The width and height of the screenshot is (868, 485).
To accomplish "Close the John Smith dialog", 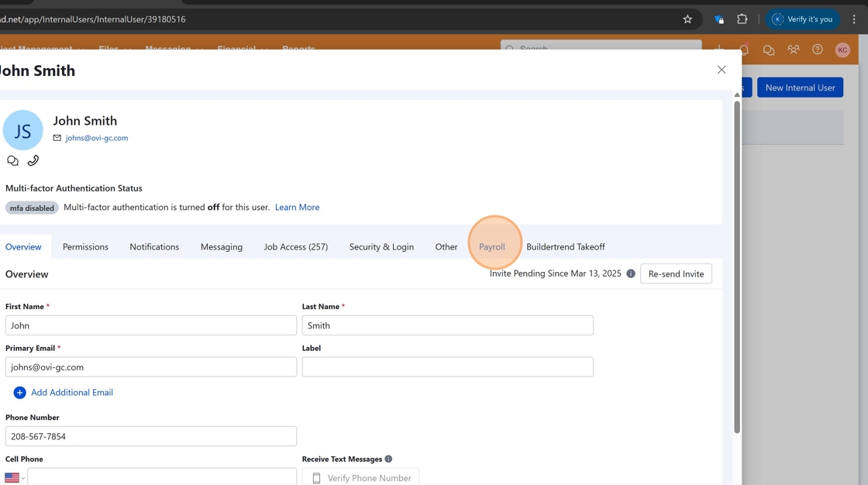I will (722, 70).
